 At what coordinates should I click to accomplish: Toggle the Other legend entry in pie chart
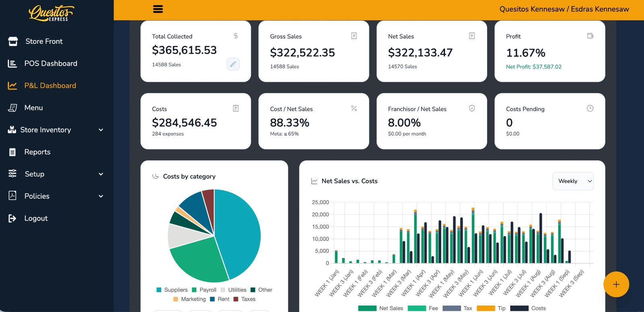[x=261, y=290]
